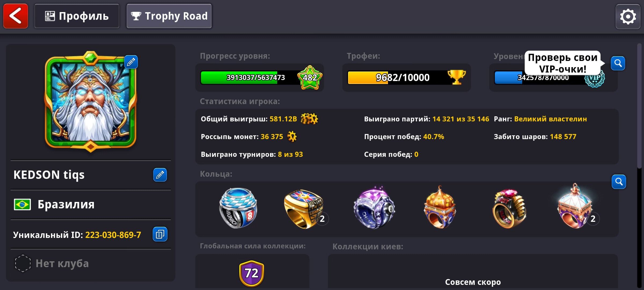The width and height of the screenshot is (644, 290).
Task: Edit avatar with the pencil icon
Action: point(131,62)
